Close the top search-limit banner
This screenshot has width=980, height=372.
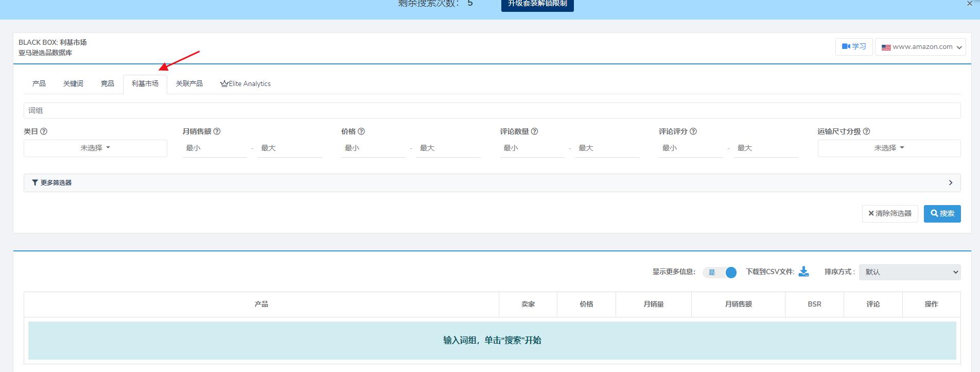tap(970, 4)
